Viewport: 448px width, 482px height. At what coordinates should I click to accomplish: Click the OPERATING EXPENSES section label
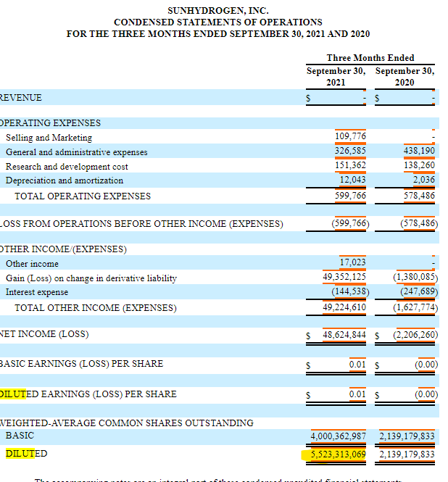(x=50, y=123)
